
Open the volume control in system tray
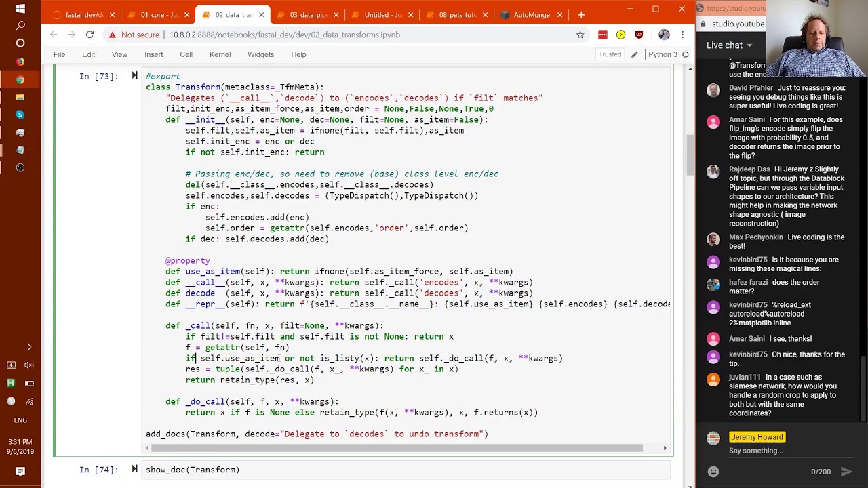point(29,365)
